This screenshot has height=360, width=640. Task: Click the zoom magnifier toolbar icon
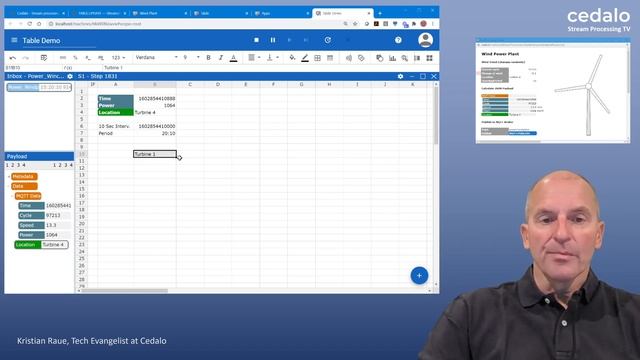pyautogui.click(x=404, y=58)
